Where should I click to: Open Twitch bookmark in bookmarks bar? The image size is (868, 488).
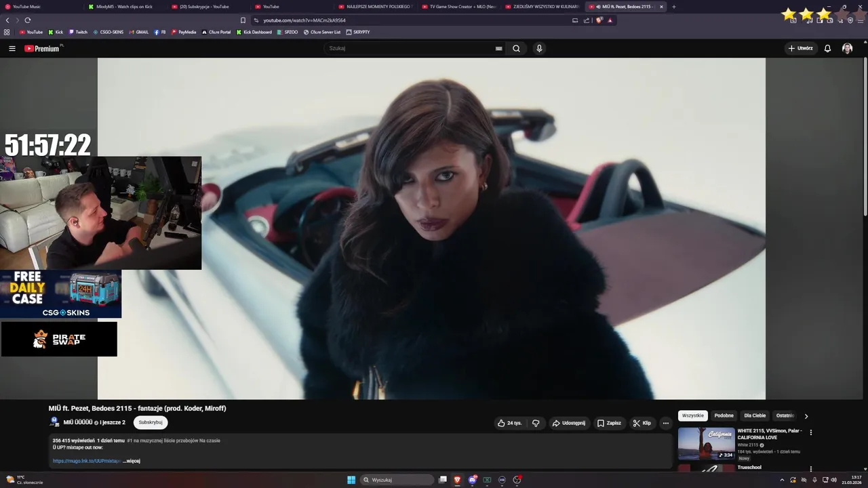click(x=78, y=32)
